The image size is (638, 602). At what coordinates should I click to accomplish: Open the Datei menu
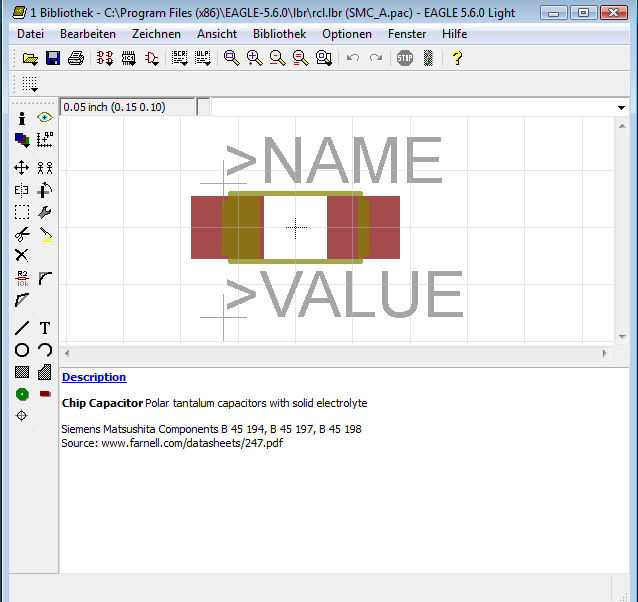click(31, 34)
